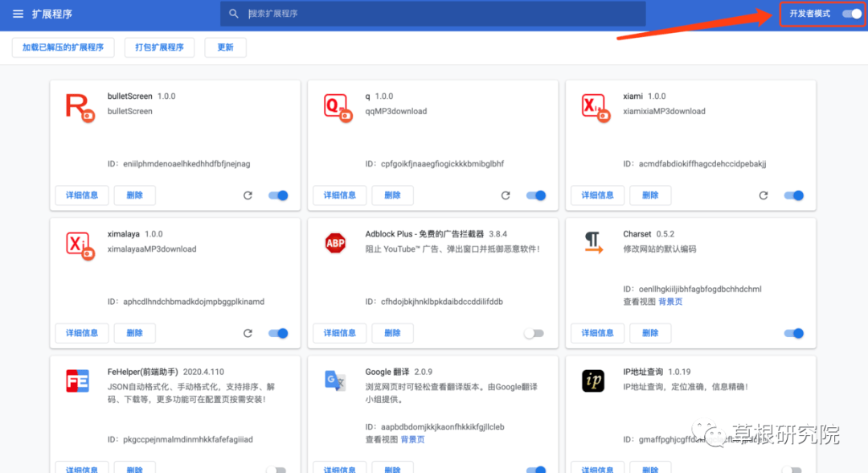Click the IP地址查询 black ip icon
This screenshot has width=868, height=473.
[x=593, y=381]
